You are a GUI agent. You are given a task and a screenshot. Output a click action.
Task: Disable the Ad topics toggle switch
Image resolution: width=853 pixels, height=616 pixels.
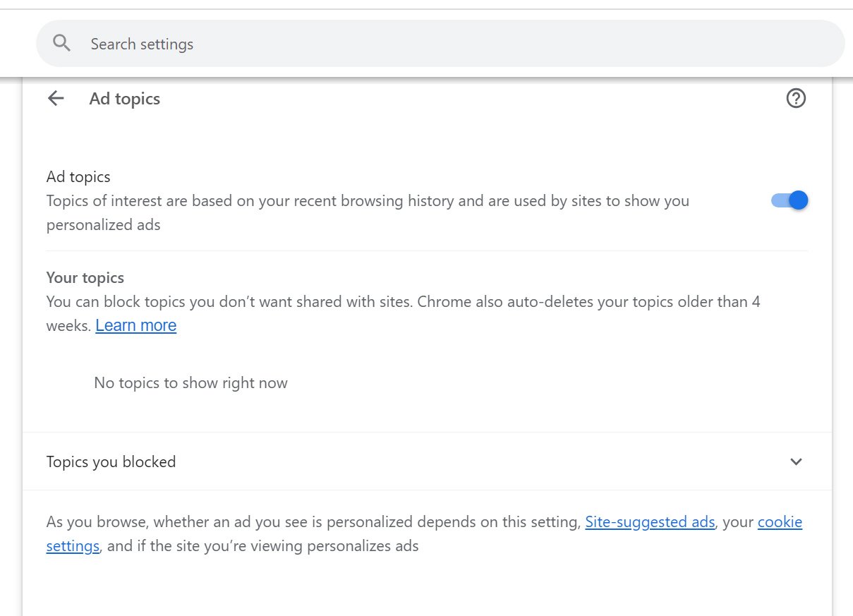coord(790,200)
